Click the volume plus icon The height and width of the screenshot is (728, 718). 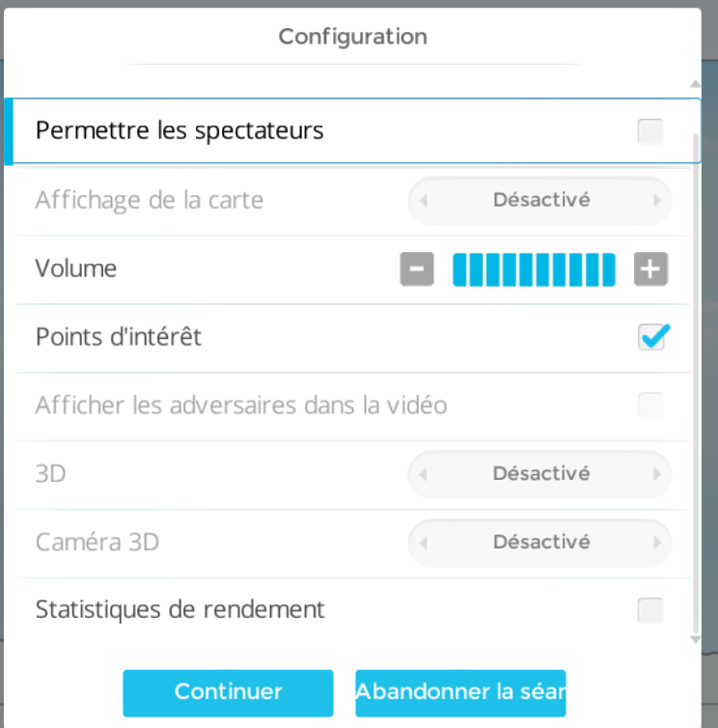(650, 269)
